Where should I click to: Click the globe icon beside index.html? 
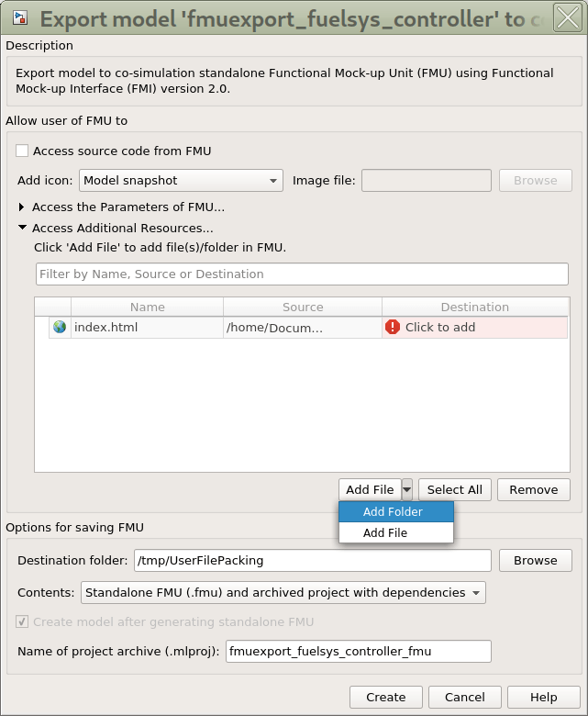[x=60, y=327]
